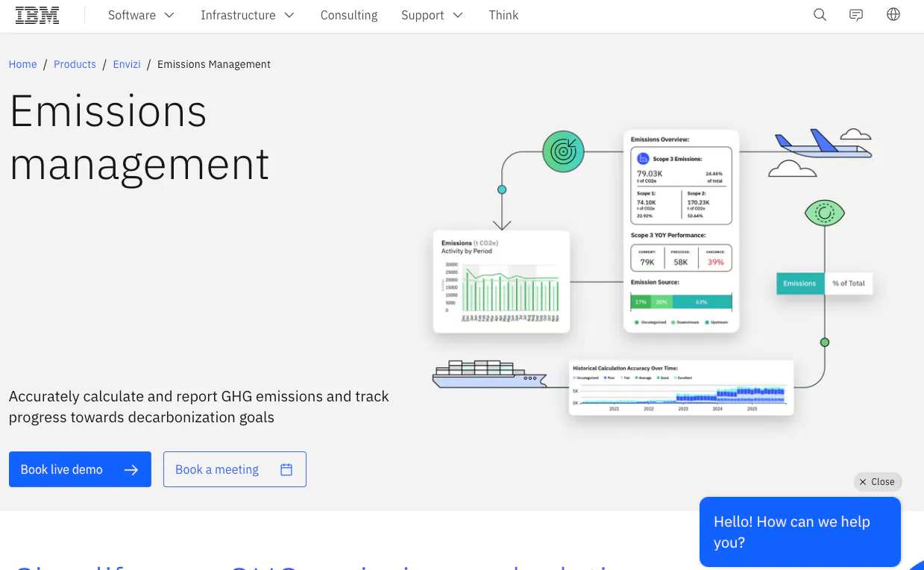Click the green target icon in illustration
Screen dimensions: 924x570
[563, 151]
